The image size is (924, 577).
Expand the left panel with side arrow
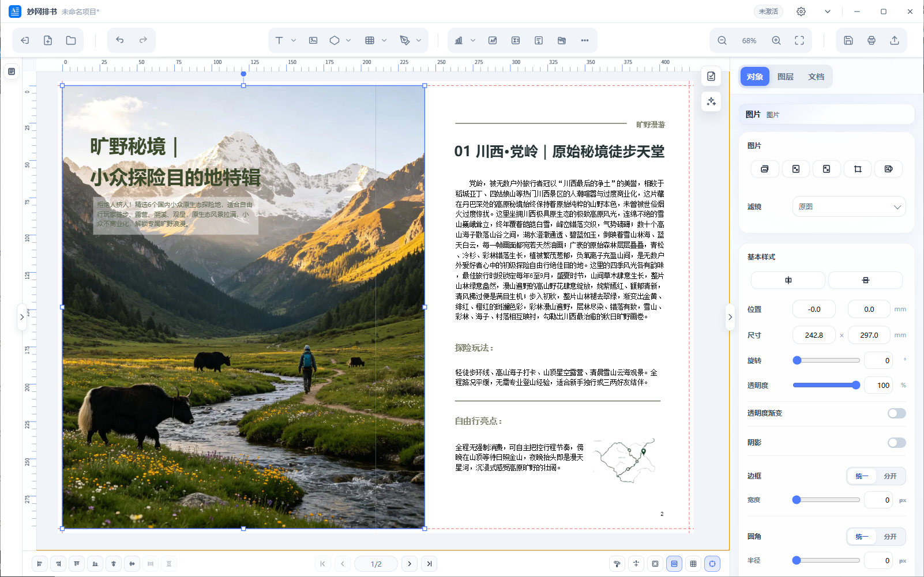(x=22, y=317)
